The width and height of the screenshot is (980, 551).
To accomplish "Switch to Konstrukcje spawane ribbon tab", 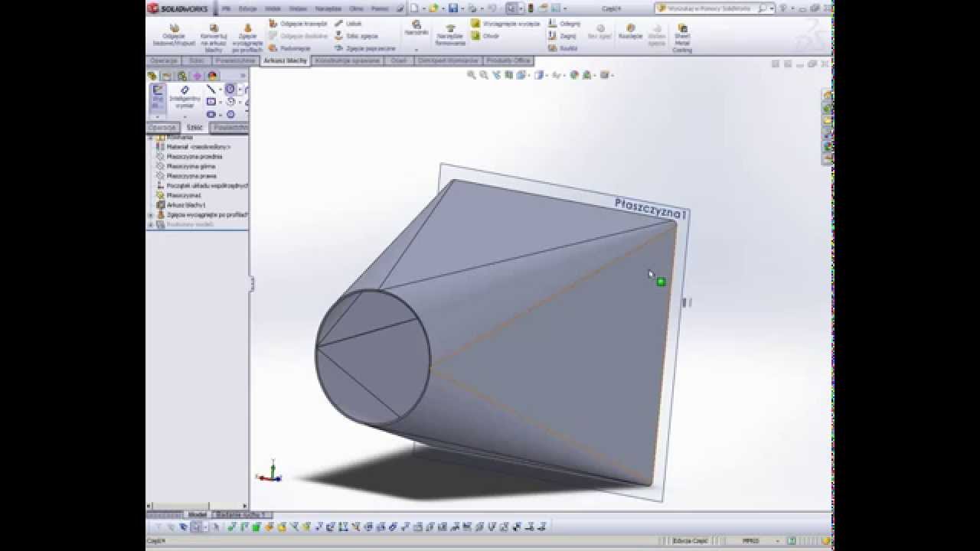I will coord(348,60).
